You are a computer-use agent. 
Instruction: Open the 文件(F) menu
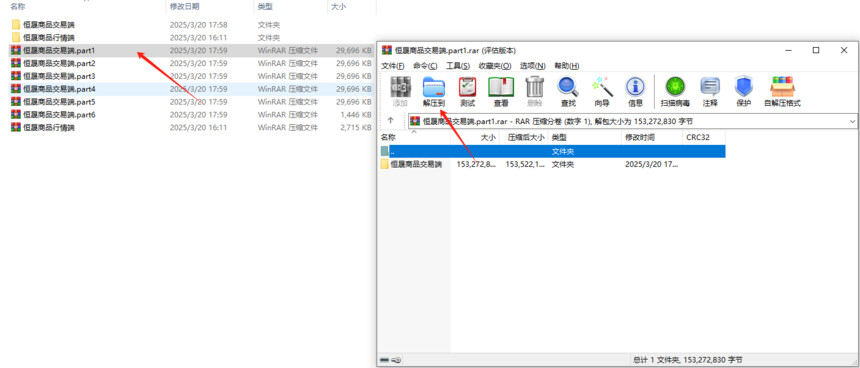click(x=393, y=66)
